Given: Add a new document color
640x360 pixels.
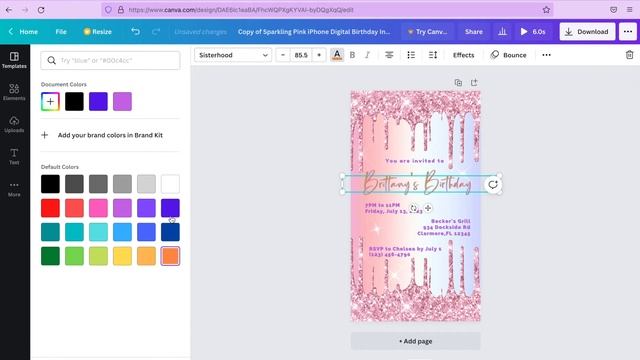Looking at the screenshot, I should click(50, 102).
